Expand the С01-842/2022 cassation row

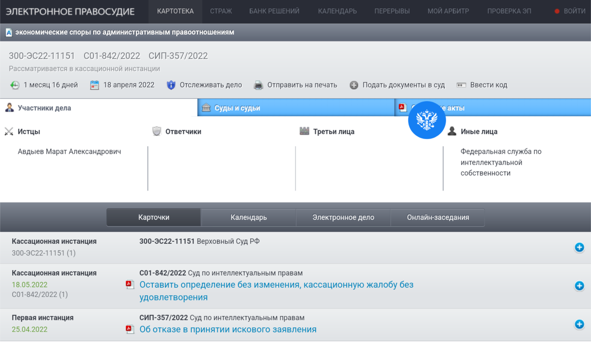pyautogui.click(x=579, y=286)
